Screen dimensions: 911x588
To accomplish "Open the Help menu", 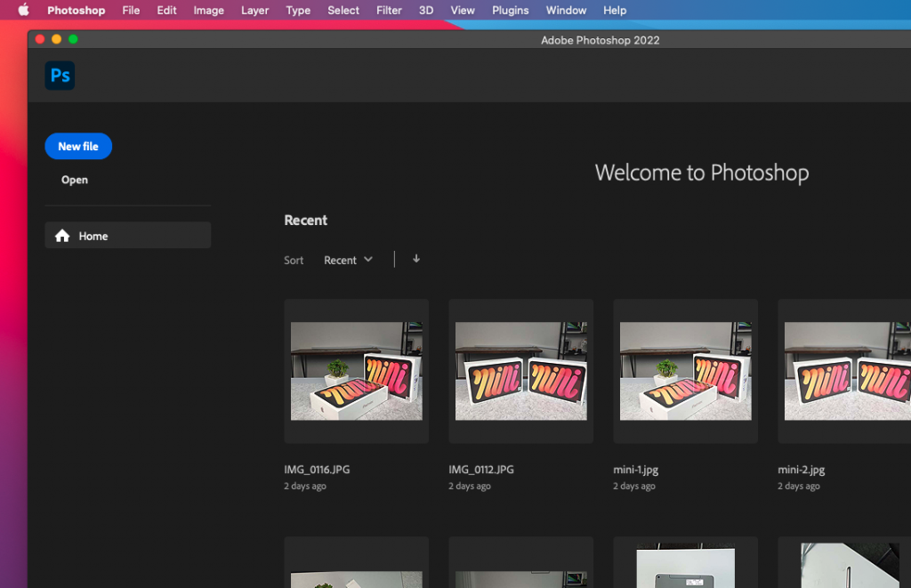I will (x=615, y=10).
